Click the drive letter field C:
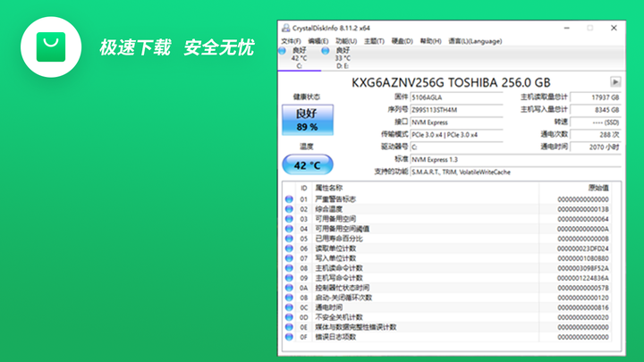The height and width of the screenshot is (362, 644). tap(457, 147)
